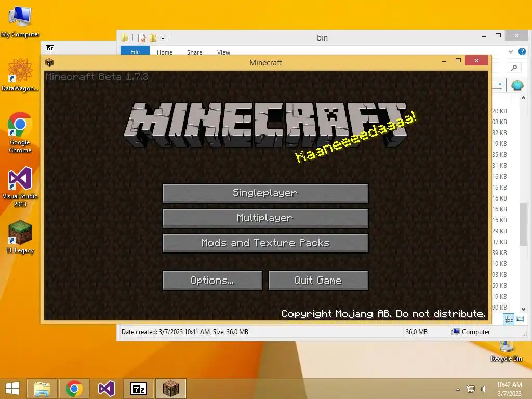Open the Home ribbon tab in bin window

coord(165,52)
